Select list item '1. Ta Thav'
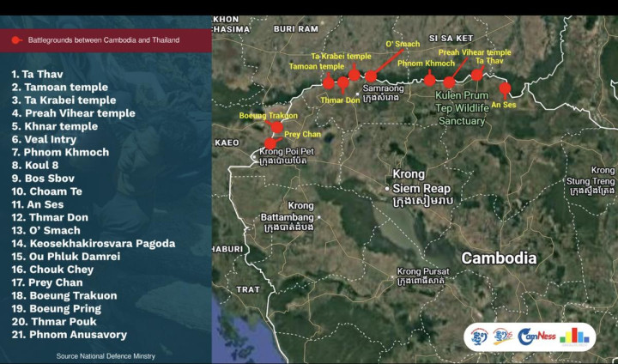Image resolution: width=618 pixels, height=364 pixels. point(38,74)
